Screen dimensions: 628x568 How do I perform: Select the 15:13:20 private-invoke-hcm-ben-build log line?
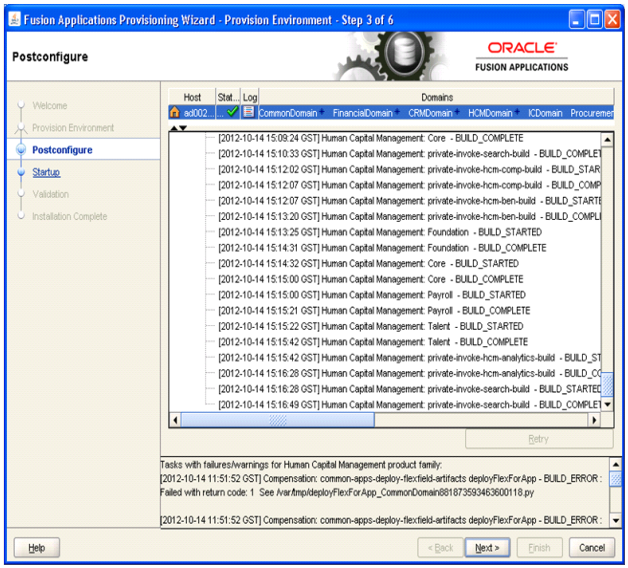tap(409, 217)
